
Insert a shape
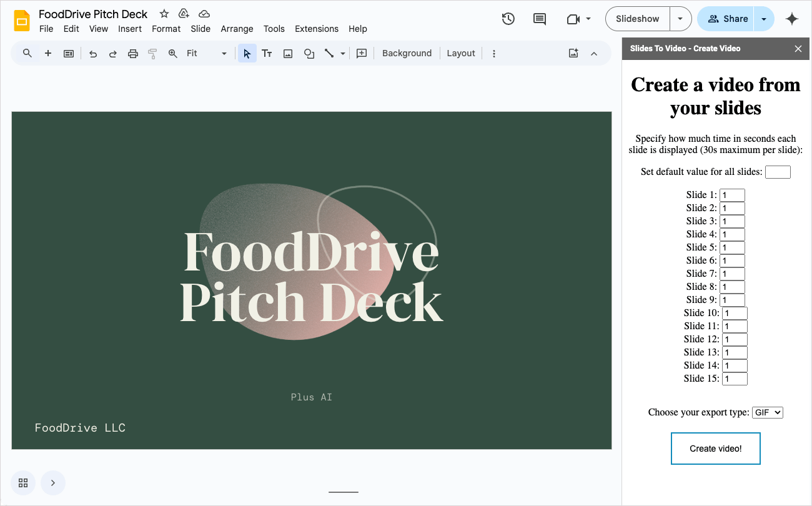coord(309,53)
